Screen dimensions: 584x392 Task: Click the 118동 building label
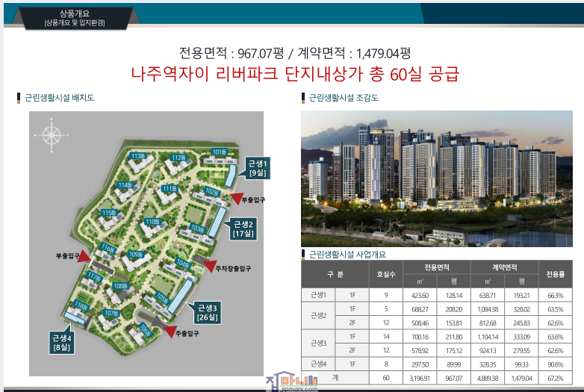coord(81,305)
